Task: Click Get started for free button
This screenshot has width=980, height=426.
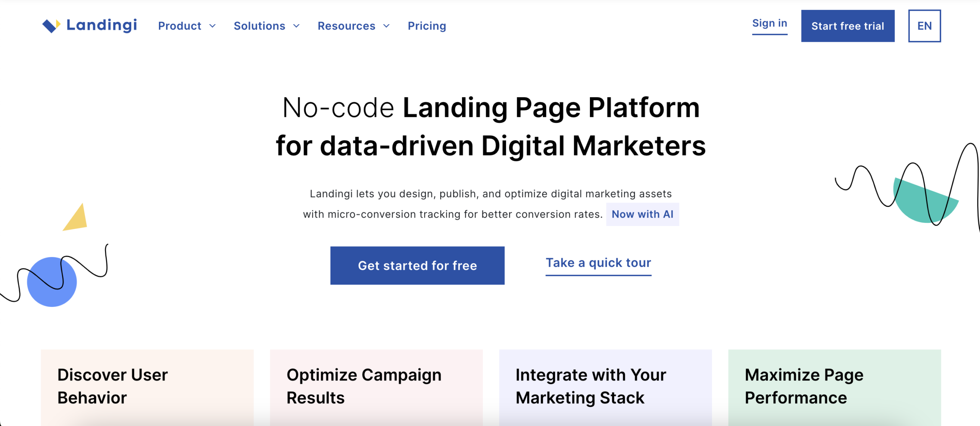Action: 417,265
